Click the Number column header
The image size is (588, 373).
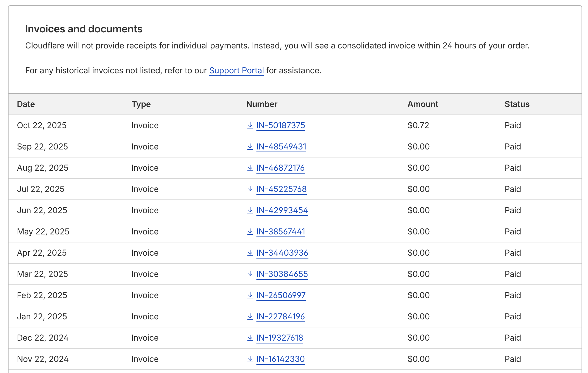pos(261,104)
